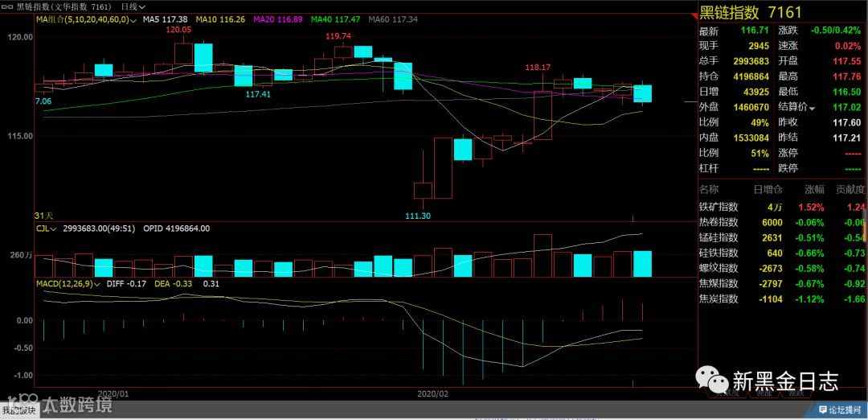Open the CJL volume indicator dropdown

point(47,228)
